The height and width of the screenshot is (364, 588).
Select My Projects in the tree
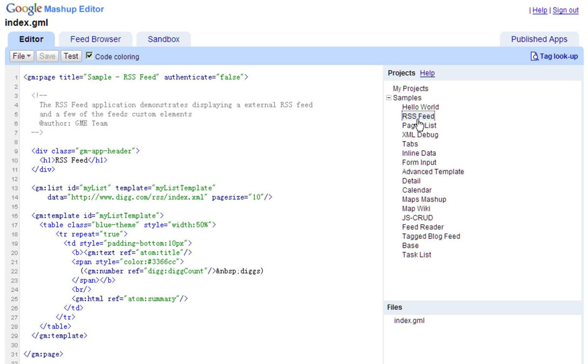410,89
